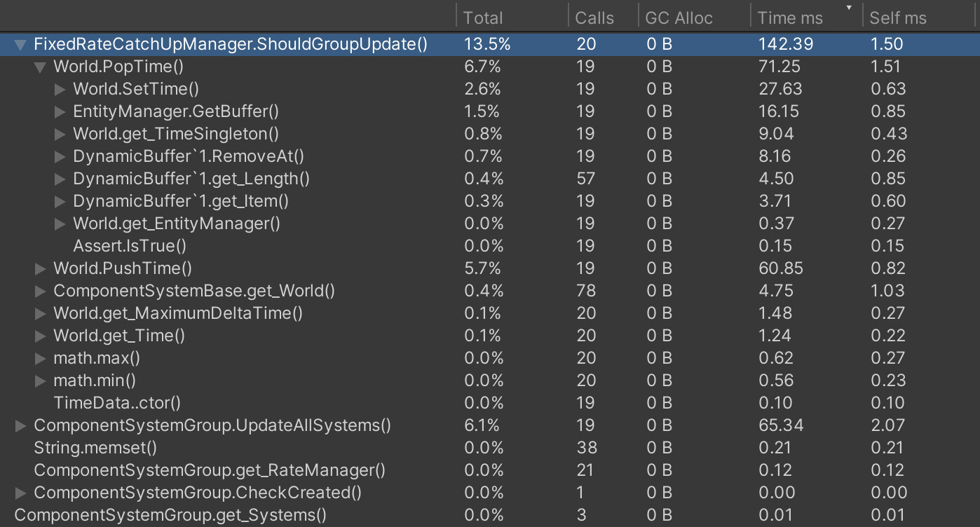Viewport: 980px width, 527px height.
Task: Select the World.get_MaximumDeltaTime() row
Action: pos(490,314)
